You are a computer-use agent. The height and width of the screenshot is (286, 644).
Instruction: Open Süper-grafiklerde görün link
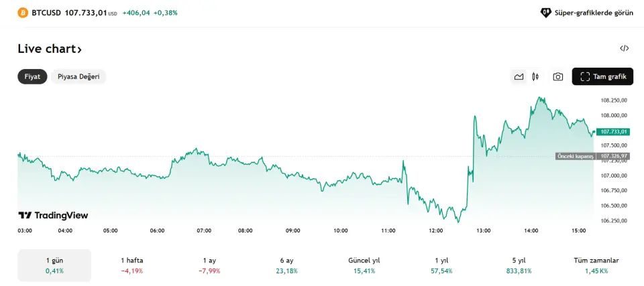[x=594, y=13]
